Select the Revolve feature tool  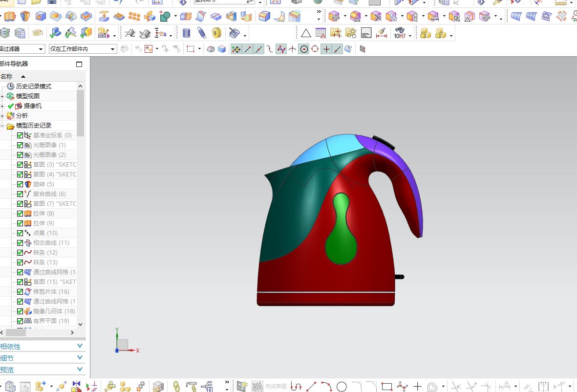(25, 17)
